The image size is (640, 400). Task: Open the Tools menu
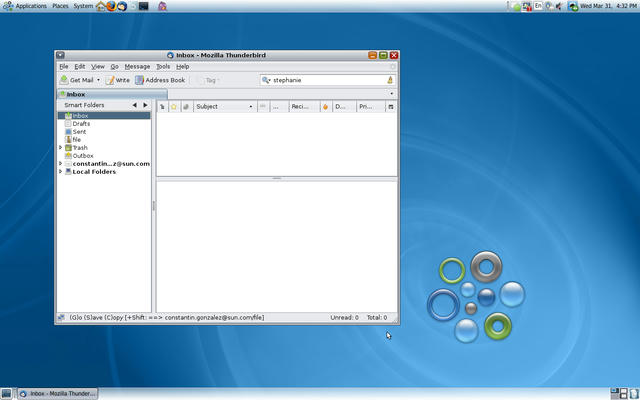163,66
